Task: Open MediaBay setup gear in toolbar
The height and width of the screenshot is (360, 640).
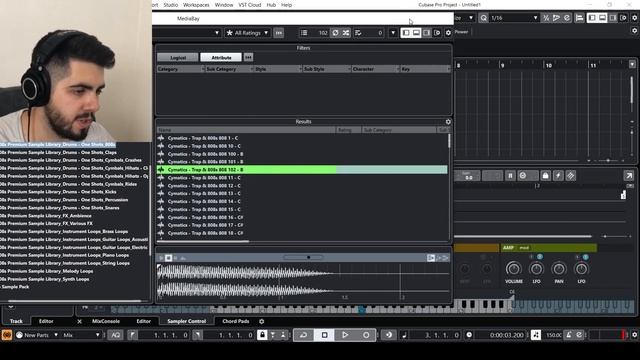Action: pos(448,33)
